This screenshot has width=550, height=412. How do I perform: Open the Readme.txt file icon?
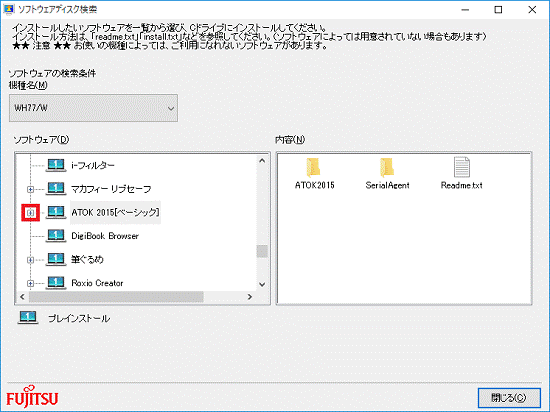(461, 167)
